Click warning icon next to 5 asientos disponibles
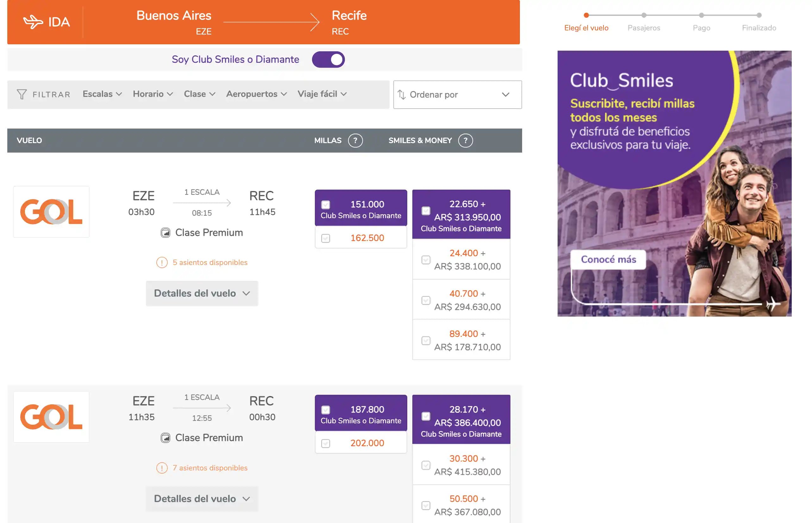Viewport: 812px width, 523px height. (162, 262)
